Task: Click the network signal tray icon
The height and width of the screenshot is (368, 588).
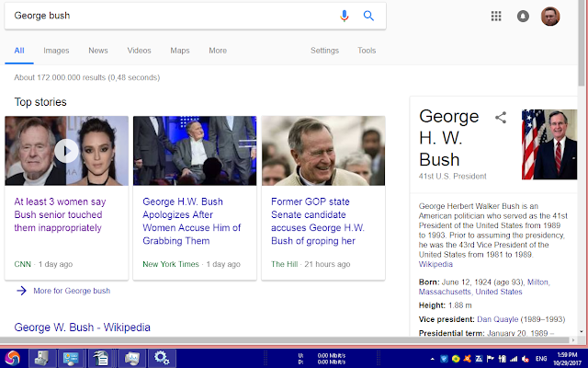Action: tap(514, 359)
